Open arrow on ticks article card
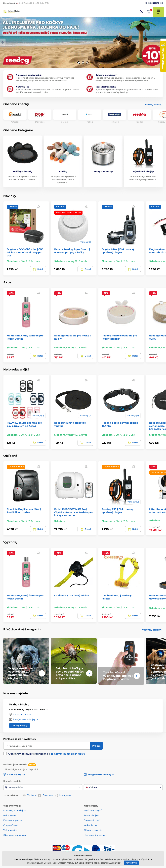166x868 pixels. [x=89, y=673]
